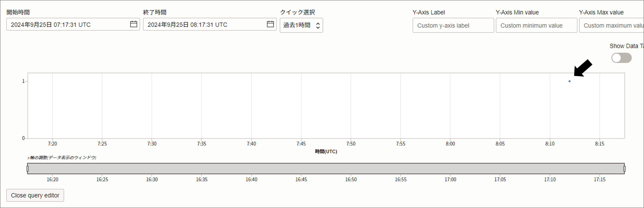The height and width of the screenshot is (208, 644).
Task: Click the left handle of x-axis range slider
Action: click(x=27, y=169)
